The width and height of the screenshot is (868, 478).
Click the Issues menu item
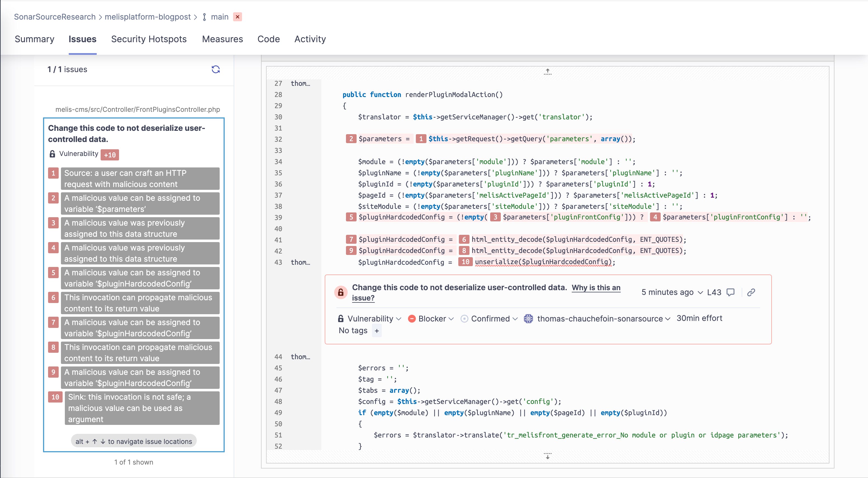[82, 39]
